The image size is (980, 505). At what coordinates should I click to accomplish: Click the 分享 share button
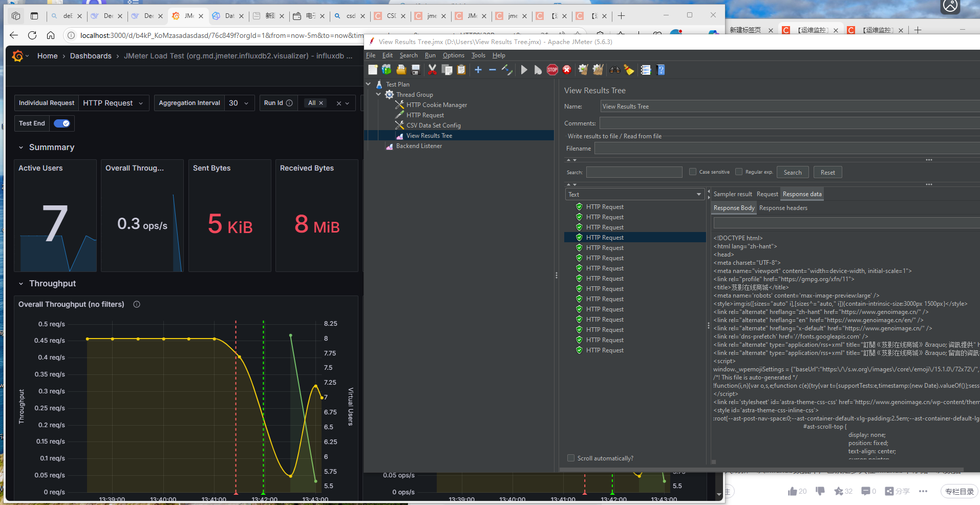coord(898,491)
